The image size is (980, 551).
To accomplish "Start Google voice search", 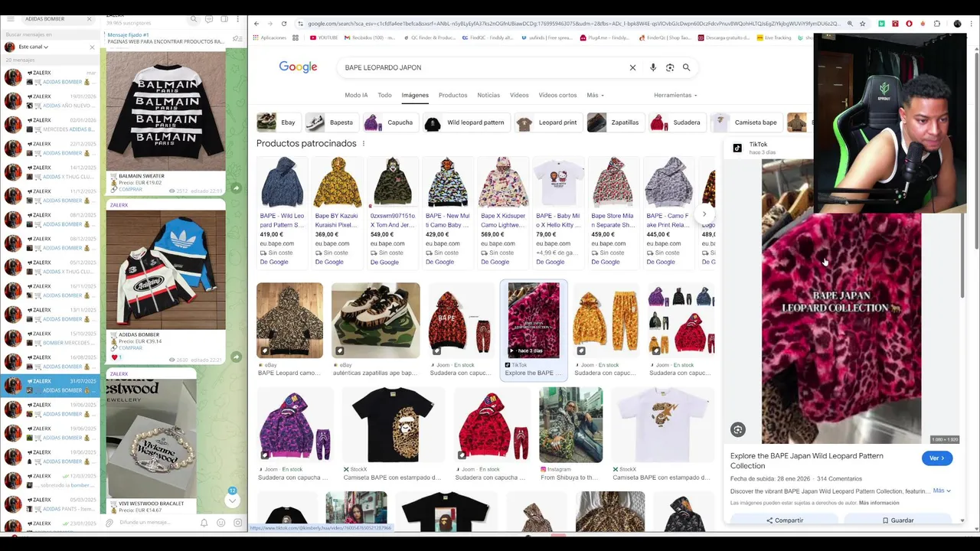I will tap(653, 67).
